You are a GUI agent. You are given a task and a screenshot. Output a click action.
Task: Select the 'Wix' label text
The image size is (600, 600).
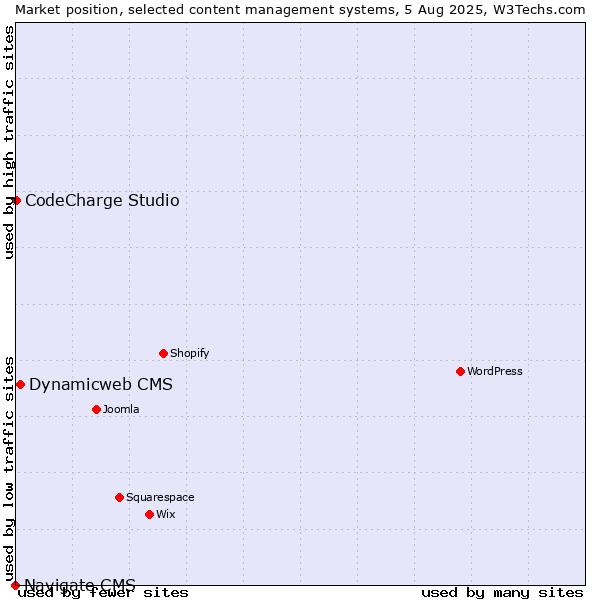[x=166, y=514]
